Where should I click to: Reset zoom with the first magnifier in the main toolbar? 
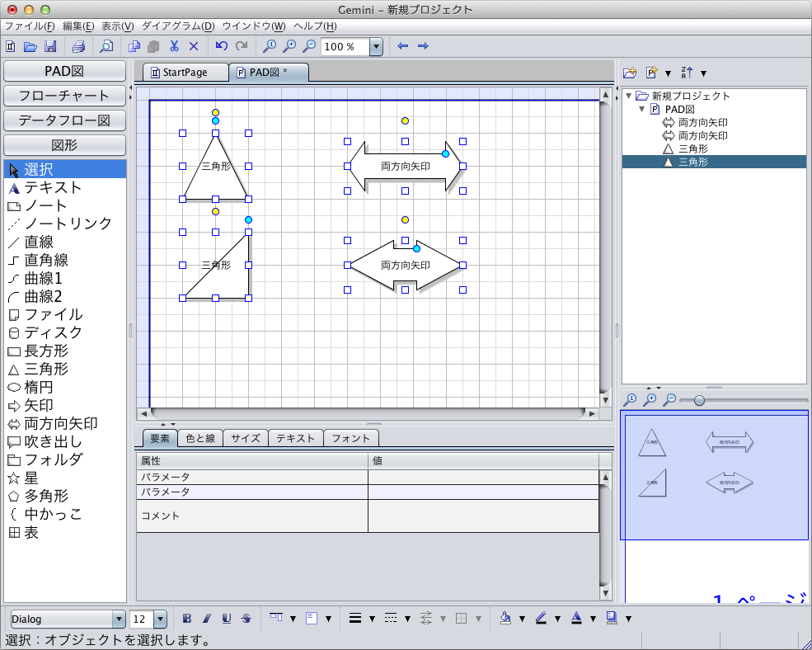pyautogui.click(x=270, y=46)
